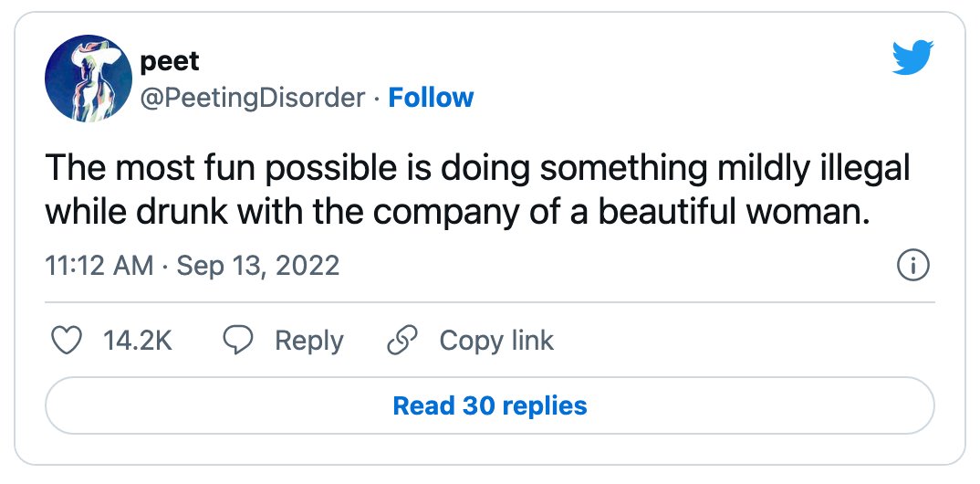This screenshot has width=980, height=484.
Task: Click the "Reply" text label
Action: (308, 342)
